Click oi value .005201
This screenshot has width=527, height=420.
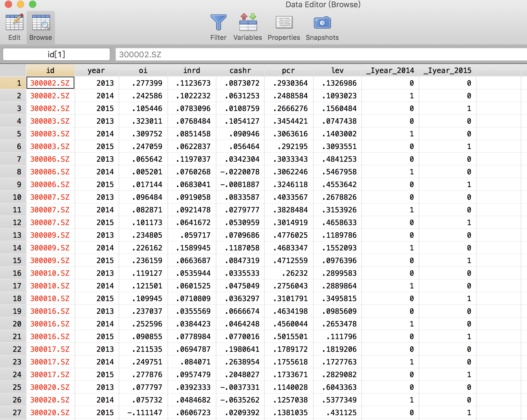(x=147, y=172)
